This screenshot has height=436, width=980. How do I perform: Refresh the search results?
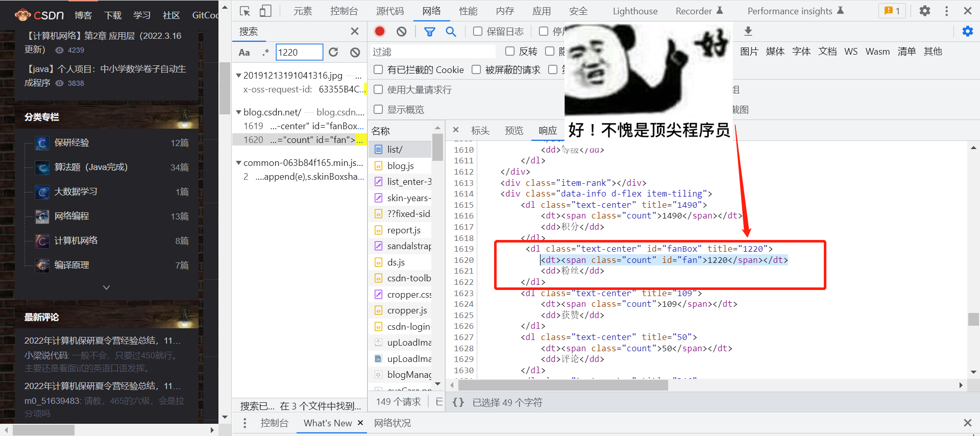(333, 52)
